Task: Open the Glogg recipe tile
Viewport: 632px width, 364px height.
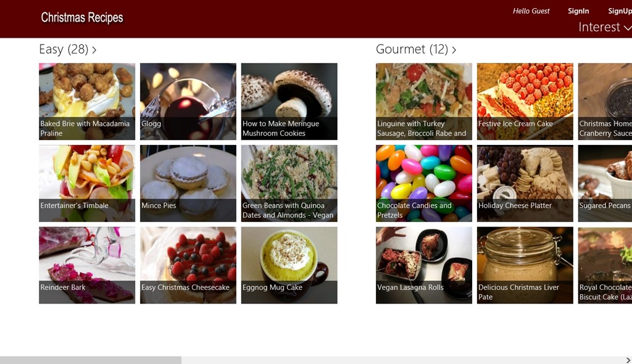Action: tap(188, 101)
